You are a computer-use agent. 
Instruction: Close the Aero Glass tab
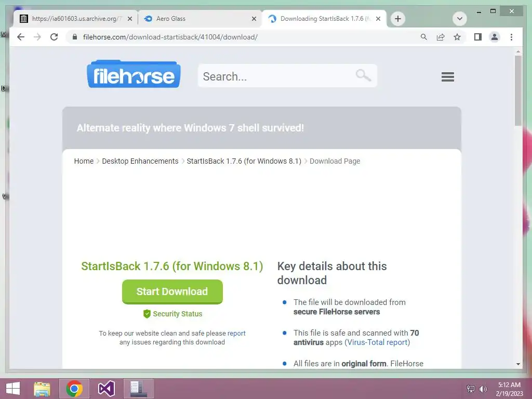click(254, 19)
